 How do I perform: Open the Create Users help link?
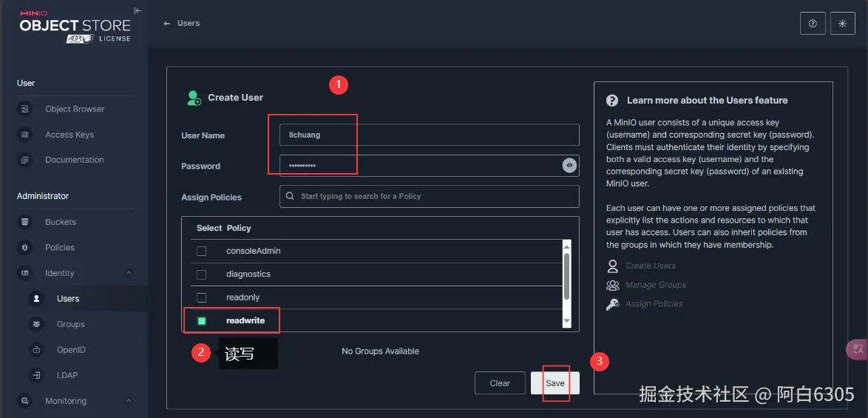(651, 266)
